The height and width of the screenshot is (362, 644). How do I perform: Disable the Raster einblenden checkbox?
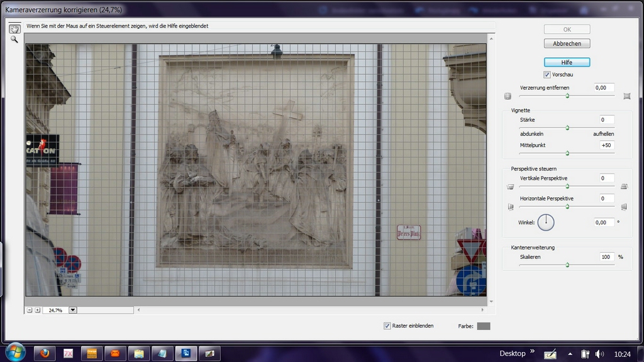(x=387, y=326)
